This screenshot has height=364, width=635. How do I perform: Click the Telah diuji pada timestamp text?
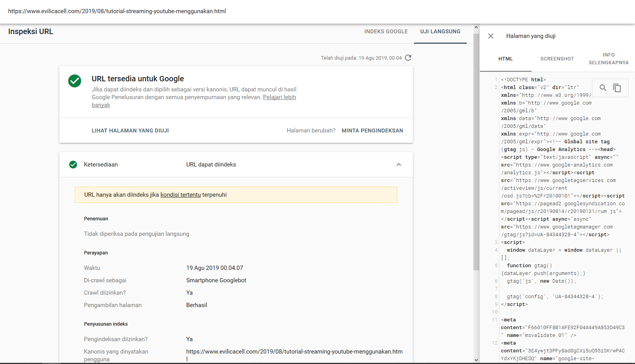pos(361,58)
